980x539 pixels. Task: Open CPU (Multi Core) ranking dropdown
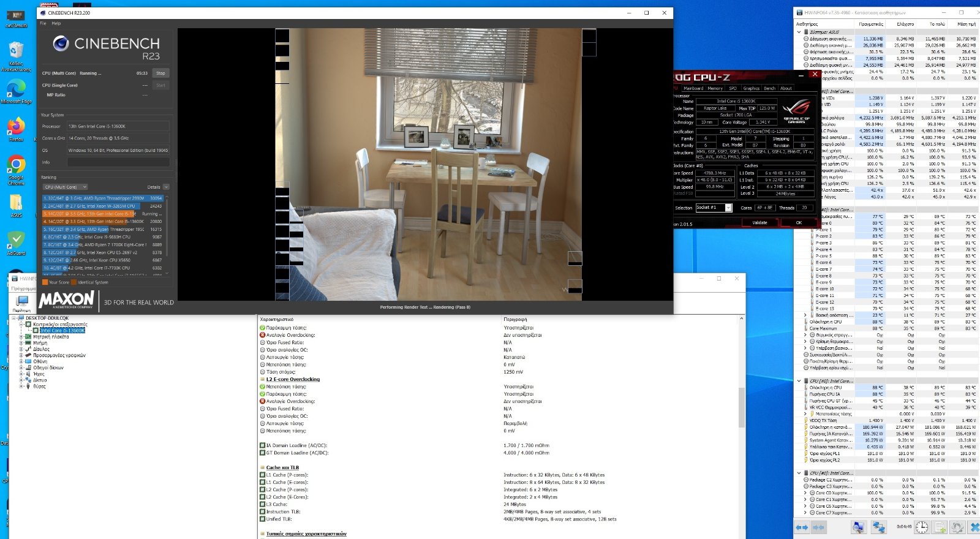pos(65,187)
